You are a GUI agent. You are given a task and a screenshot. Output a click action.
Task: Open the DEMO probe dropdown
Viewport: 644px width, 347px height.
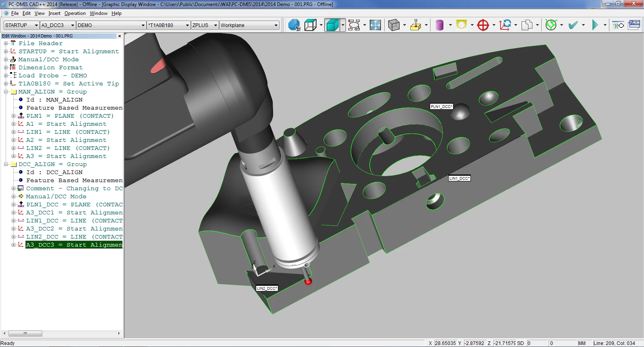pyautogui.click(x=143, y=25)
